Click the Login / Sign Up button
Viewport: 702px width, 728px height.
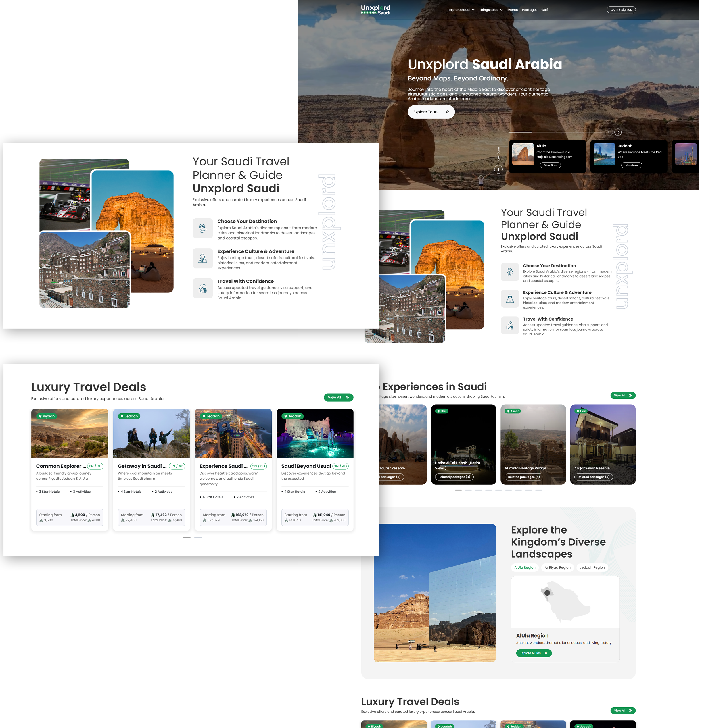pos(621,10)
